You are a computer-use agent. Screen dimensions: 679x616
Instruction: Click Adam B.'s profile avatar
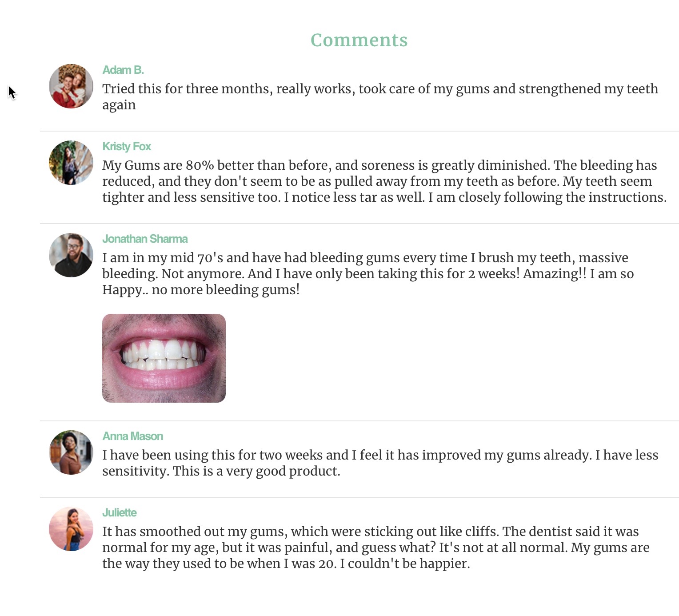[x=71, y=86]
